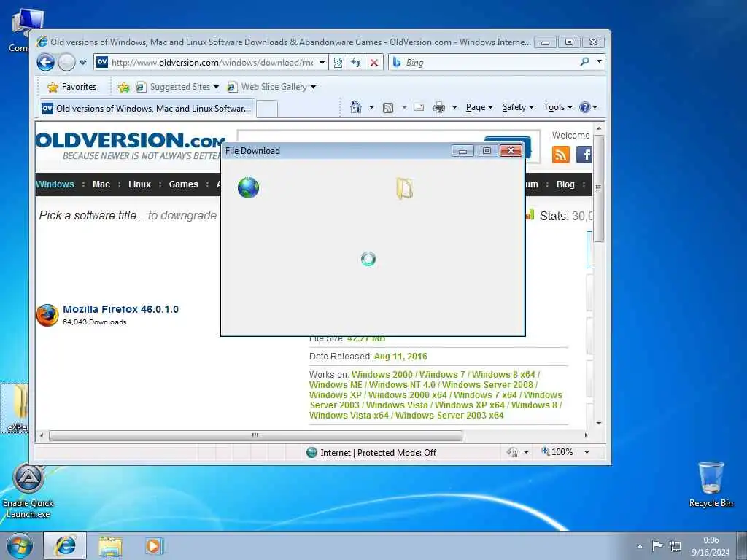Toggle Compatibility View icon

(x=338, y=63)
